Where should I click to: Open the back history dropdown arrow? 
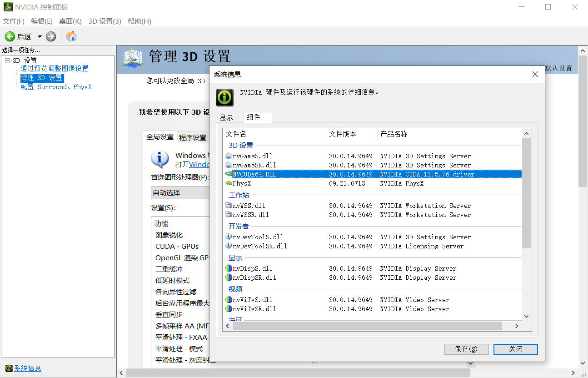40,36
